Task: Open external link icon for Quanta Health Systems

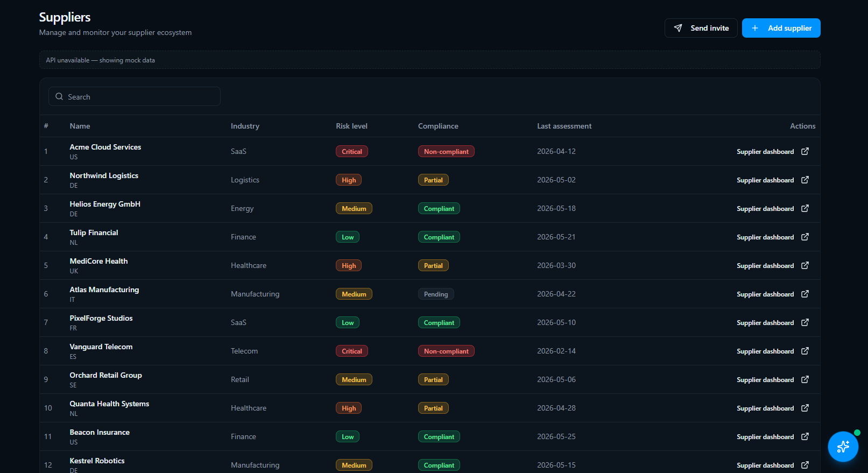Action: (805, 408)
